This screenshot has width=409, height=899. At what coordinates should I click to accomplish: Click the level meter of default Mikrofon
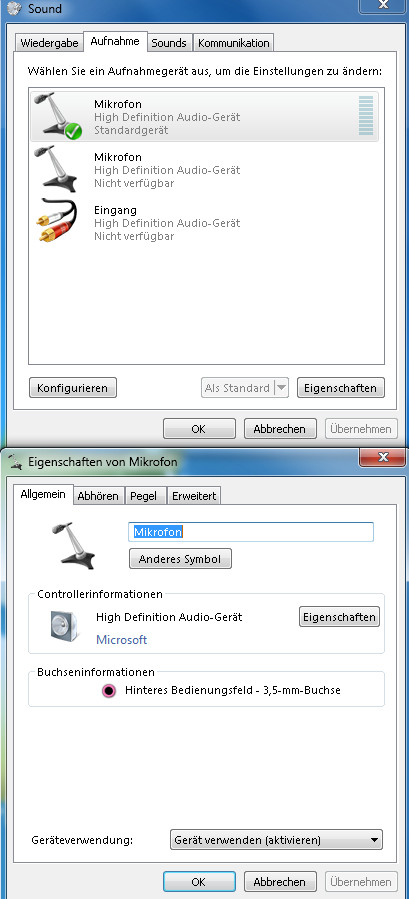365,116
